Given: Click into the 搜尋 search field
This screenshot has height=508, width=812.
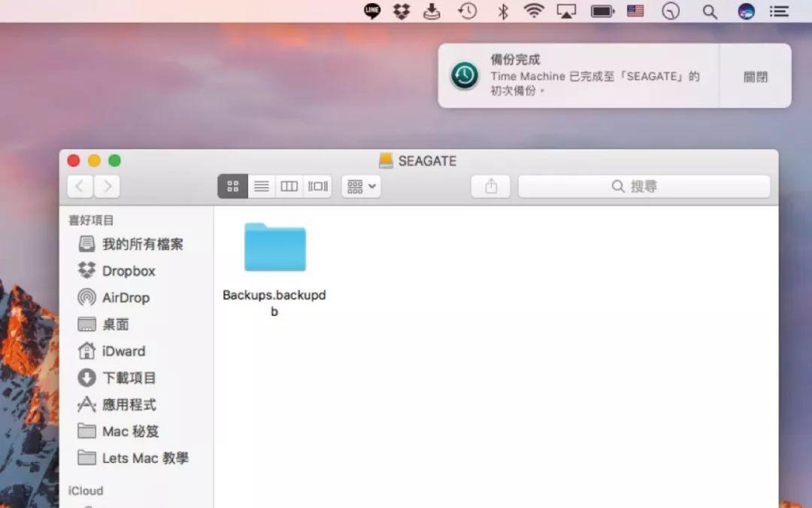Looking at the screenshot, I should pyautogui.click(x=644, y=186).
